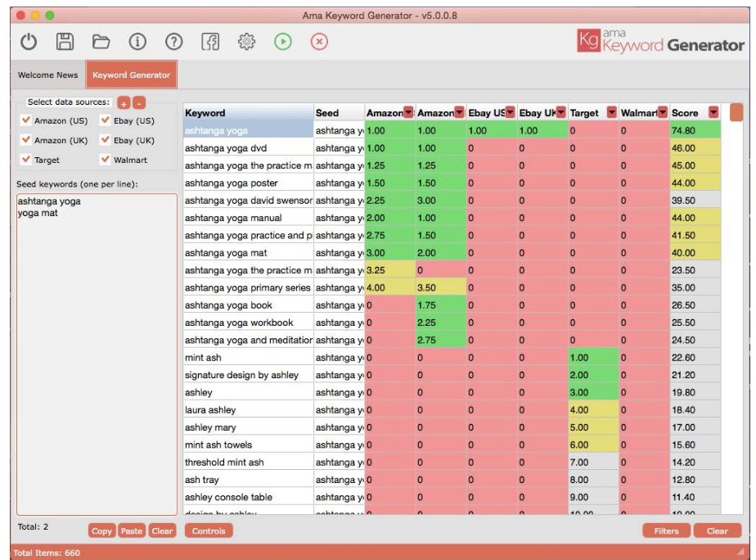Click the Paste button under seed keywords
Screen dimensions: 756x560
[x=132, y=531]
